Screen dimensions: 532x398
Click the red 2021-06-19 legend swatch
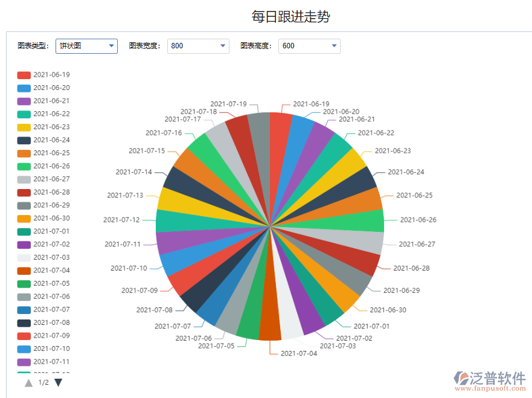click(24, 75)
